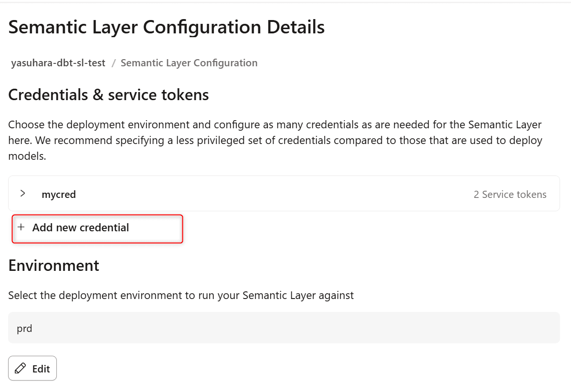Click the Select the deployment environment text
Image resolution: width=571 pixels, height=392 pixels.
[181, 296]
